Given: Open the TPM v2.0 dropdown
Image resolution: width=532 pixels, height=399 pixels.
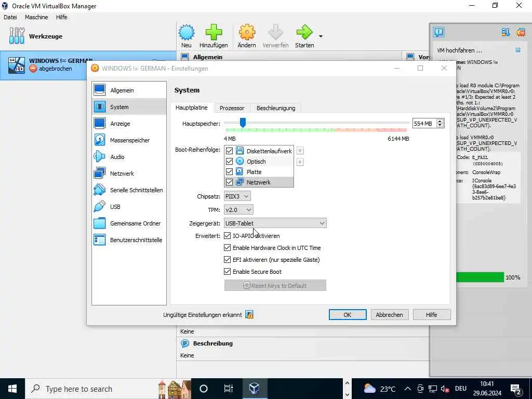Looking at the screenshot, I should click(238, 210).
